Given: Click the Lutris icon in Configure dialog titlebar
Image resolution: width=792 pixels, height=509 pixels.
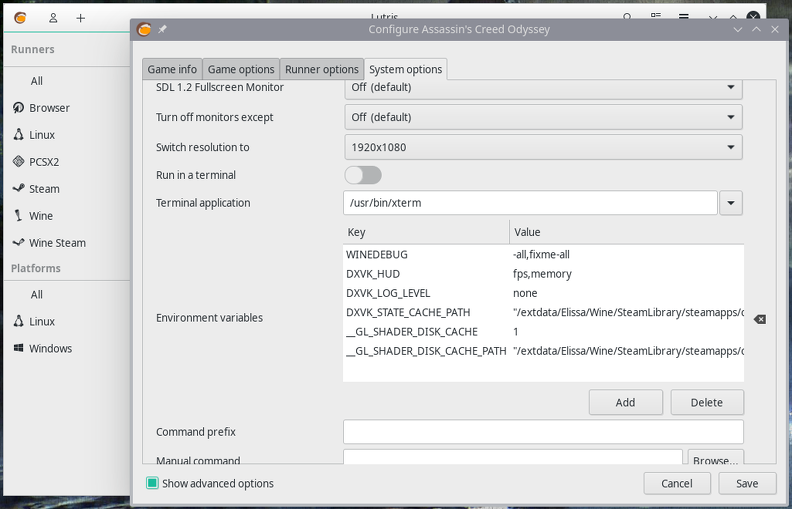Looking at the screenshot, I should point(144,29).
